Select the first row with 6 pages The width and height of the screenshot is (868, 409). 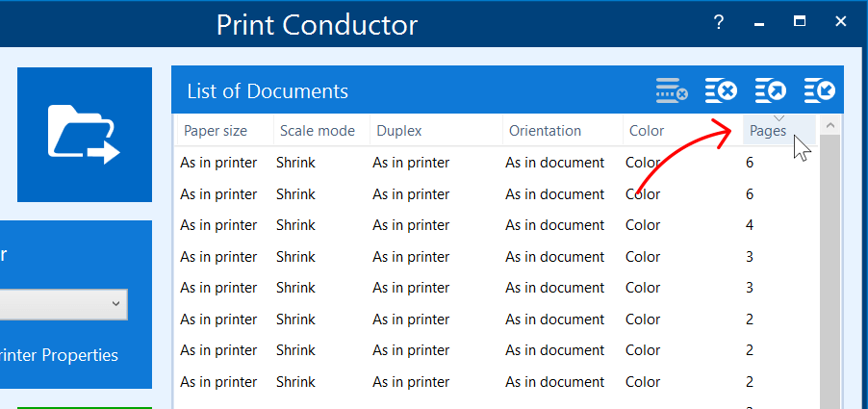pyautogui.click(x=481, y=163)
